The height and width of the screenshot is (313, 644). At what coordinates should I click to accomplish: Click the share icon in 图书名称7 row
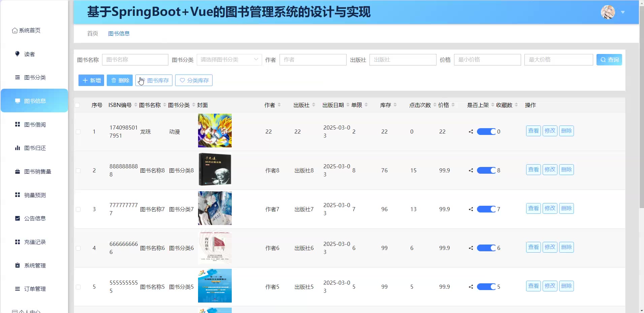[x=471, y=209]
